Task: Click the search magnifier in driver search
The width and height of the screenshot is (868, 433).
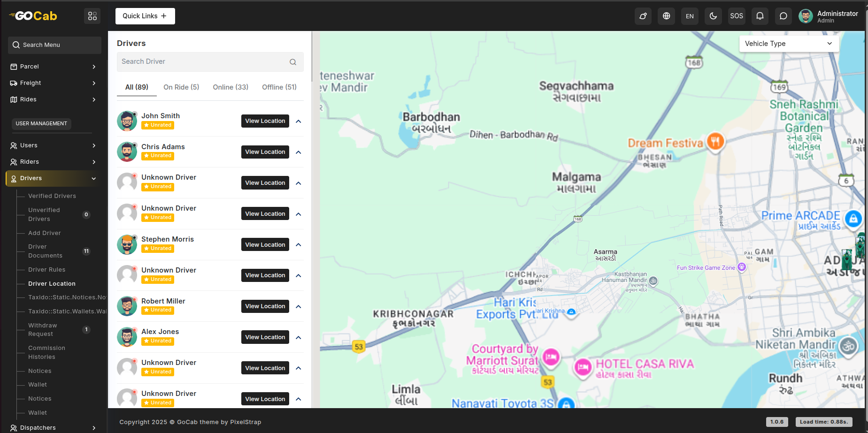Action: [293, 62]
